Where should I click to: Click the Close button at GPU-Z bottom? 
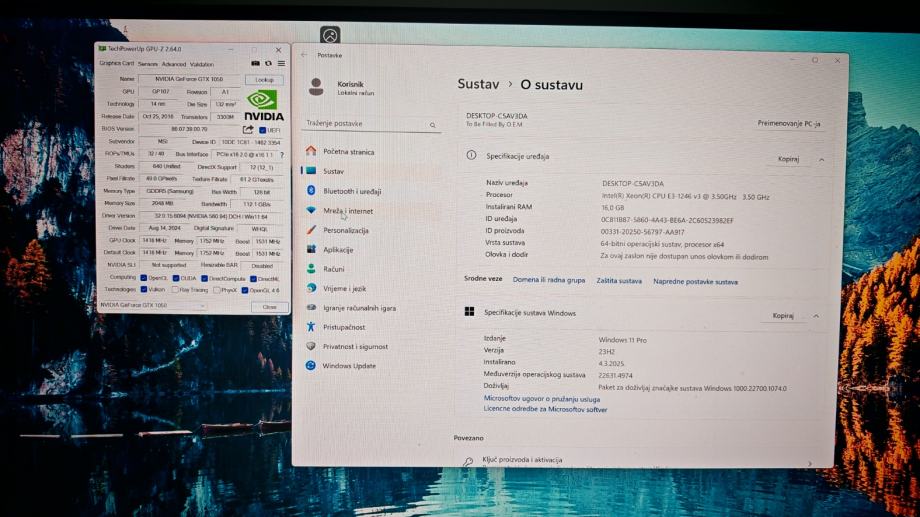tap(269, 307)
